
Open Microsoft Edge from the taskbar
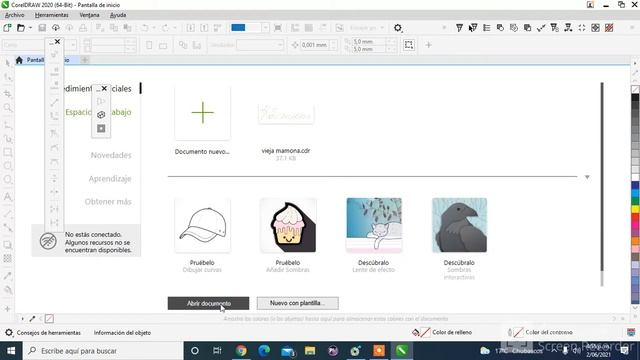264,351
